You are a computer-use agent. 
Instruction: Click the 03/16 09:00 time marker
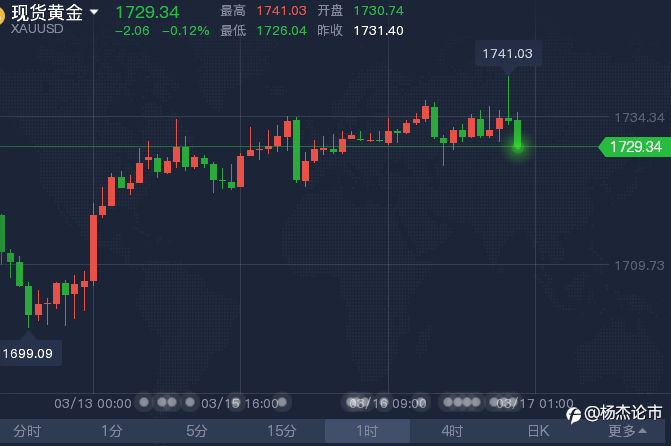387,403
